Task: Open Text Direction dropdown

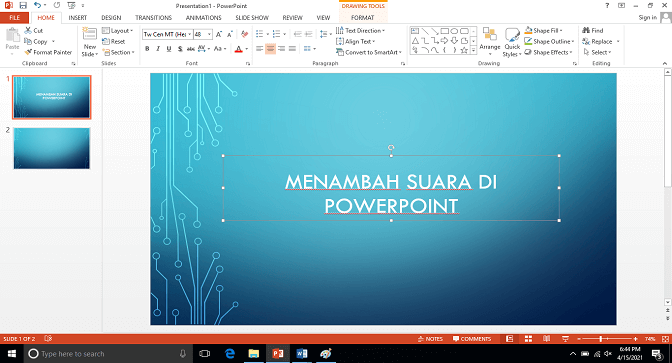Action: [360, 30]
